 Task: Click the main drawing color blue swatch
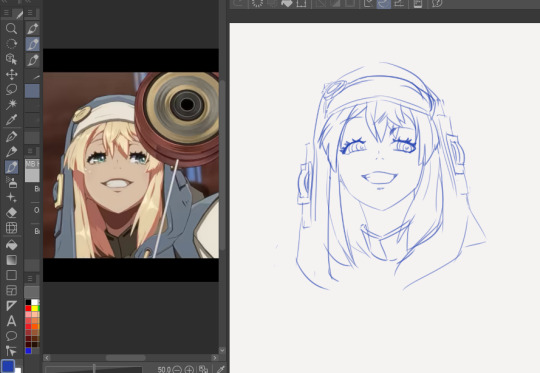[8, 366]
